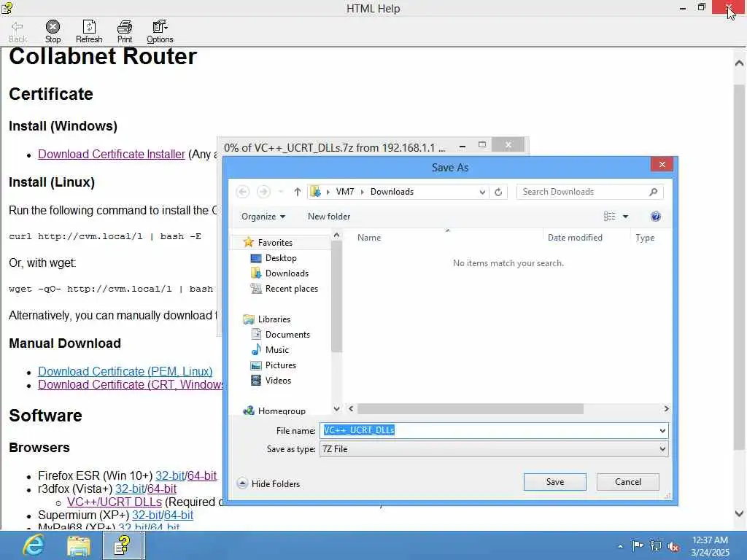Open the Organize dropdown menu

coord(263,217)
